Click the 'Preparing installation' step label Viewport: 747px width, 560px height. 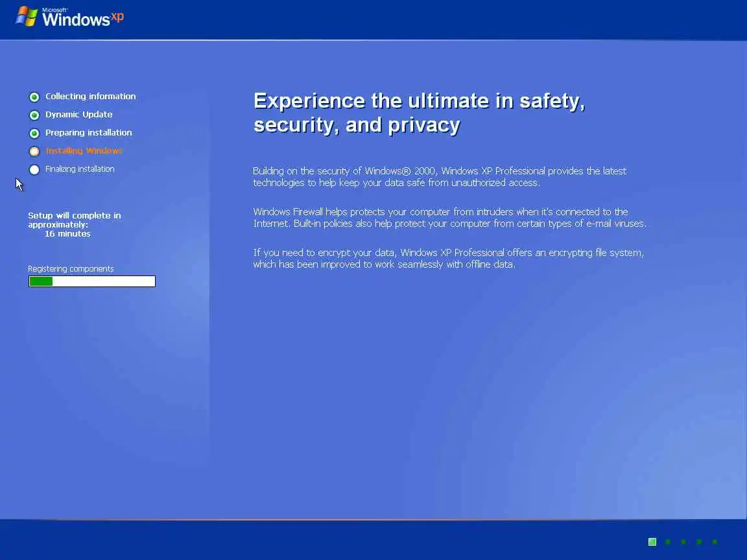click(x=89, y=132)
